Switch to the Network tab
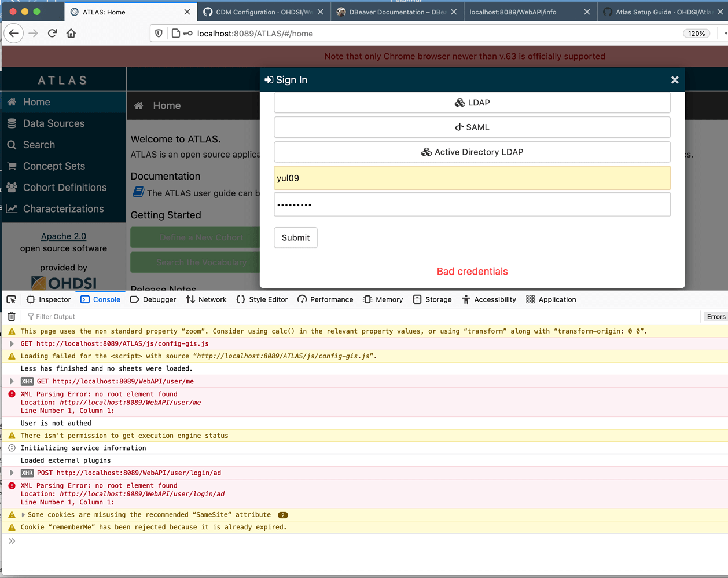 206,299
